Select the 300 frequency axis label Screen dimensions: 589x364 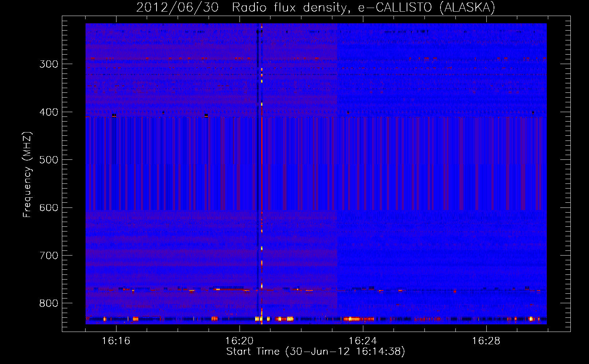coord(49,64)
